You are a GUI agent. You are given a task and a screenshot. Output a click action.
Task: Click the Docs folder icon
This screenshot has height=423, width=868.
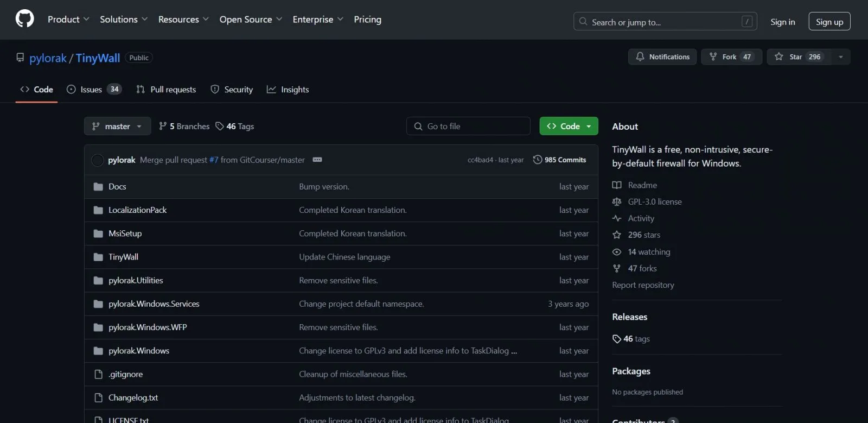[98, 187]
